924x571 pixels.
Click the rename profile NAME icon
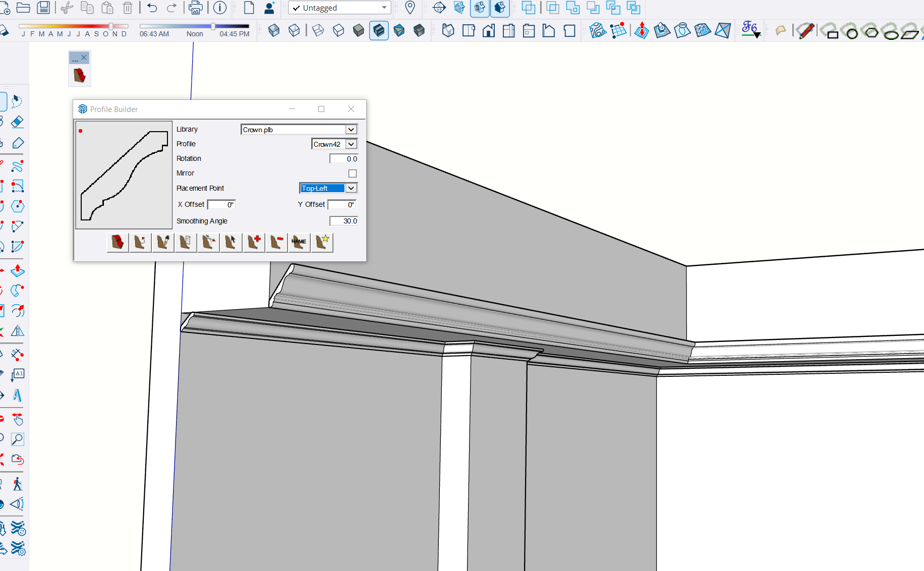(x=299, y=243)
